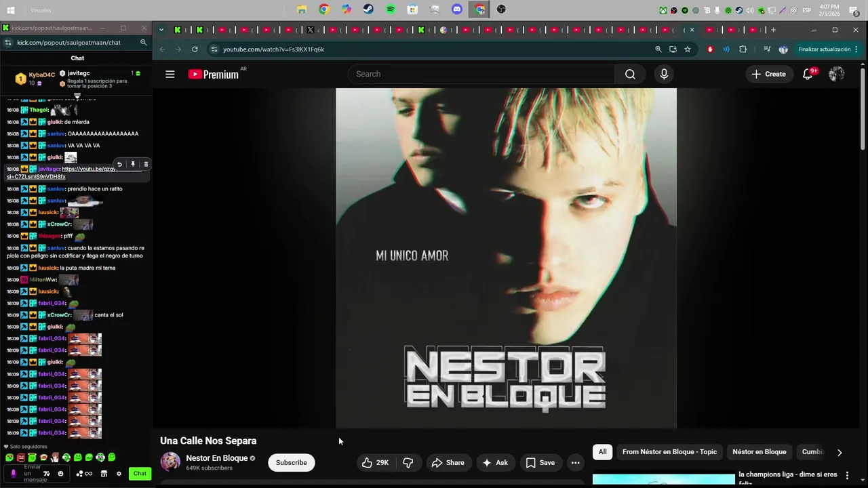This screenshot has height=488, width=868.
Task: Open page zoom magnifier in address bar
Action: (x=658, y=49)
